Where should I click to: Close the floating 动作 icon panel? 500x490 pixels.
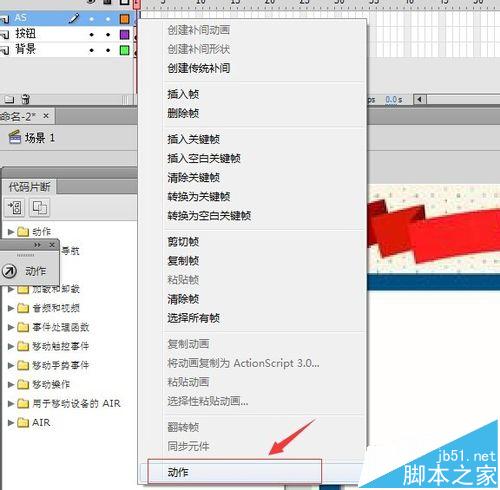52,245
